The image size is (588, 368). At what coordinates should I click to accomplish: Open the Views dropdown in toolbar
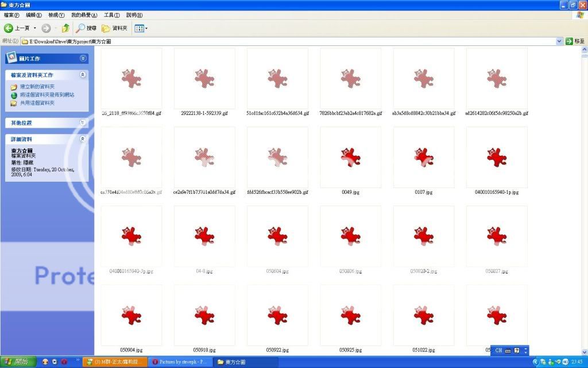pyautogui.click(x=141, y=28)
